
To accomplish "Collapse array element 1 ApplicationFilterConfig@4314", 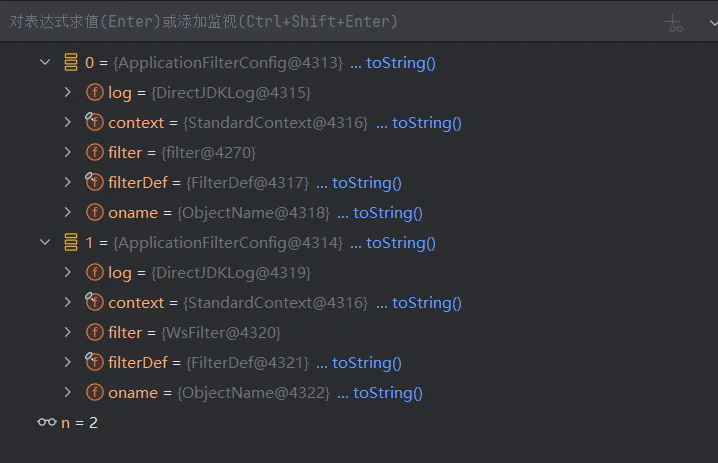I will [x=45, y=242].
